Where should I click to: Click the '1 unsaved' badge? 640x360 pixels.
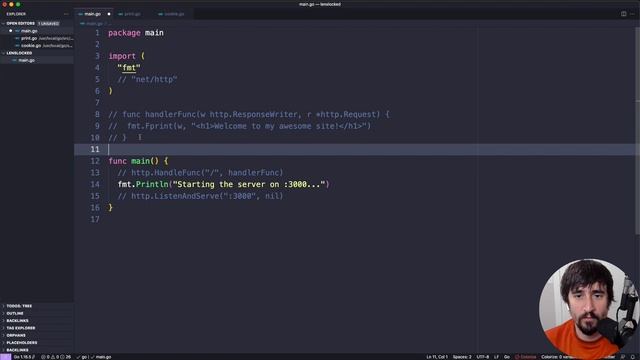[x=49, y=23]
